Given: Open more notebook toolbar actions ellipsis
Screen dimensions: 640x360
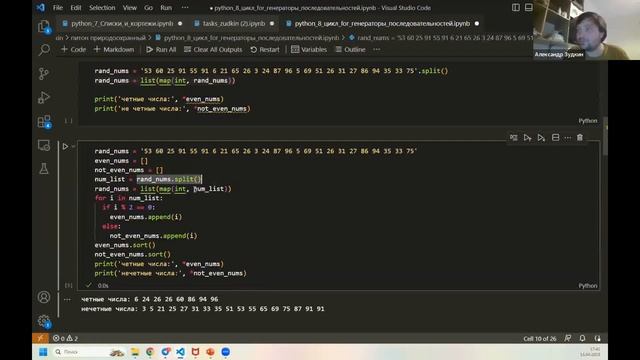Looking at the screenshot, I should pos(376,49).
